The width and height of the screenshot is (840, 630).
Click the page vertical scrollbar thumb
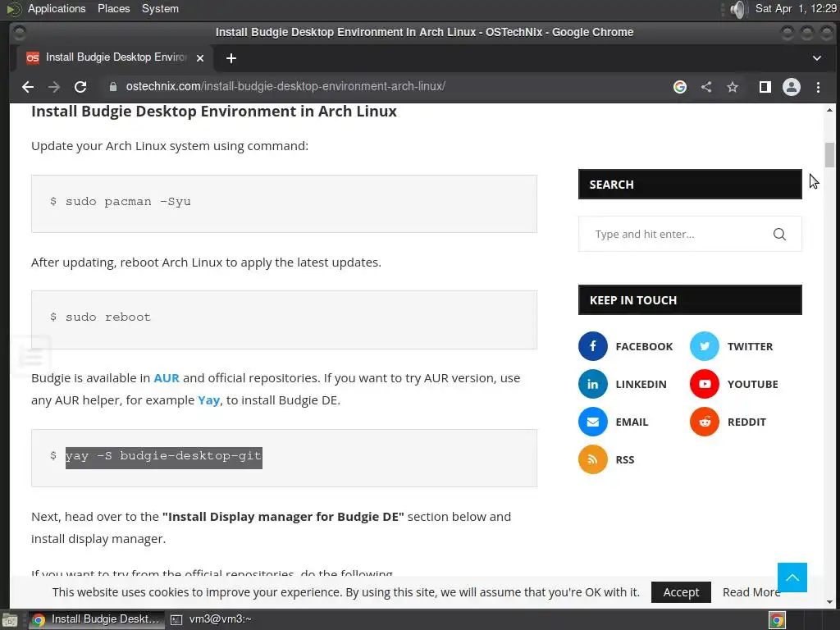tap(829, 155)
